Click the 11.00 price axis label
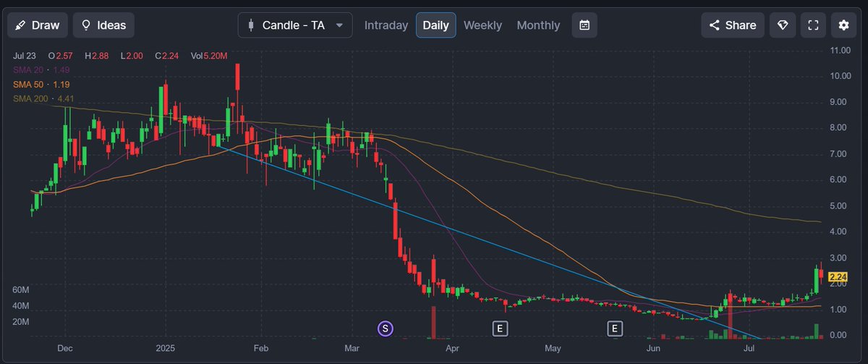Screen dimensions: 868x364 tap(839, 50)
